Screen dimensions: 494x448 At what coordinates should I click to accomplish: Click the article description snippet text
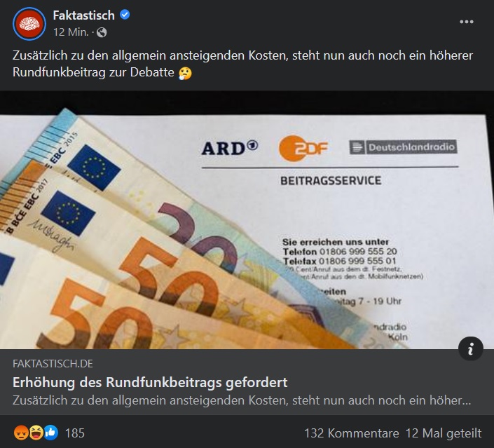click(x=242, y=400)
